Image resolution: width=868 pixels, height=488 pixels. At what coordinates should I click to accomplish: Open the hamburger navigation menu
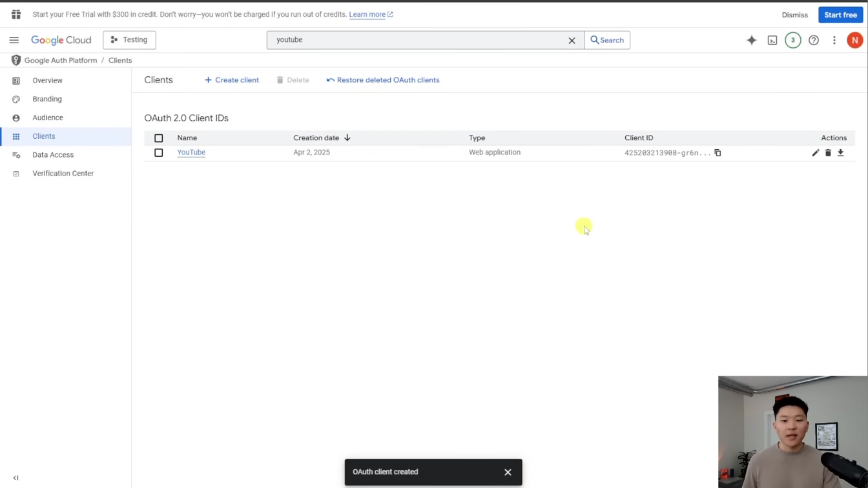pos(14,40)
